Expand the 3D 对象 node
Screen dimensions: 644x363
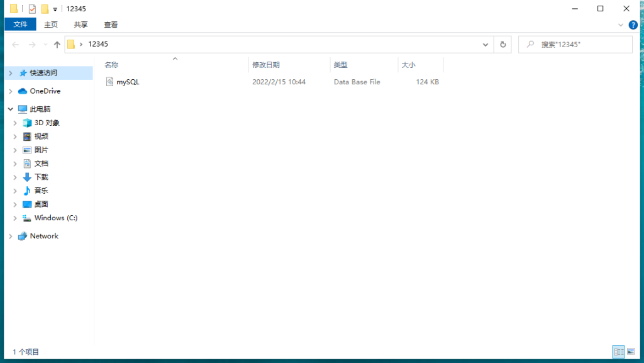(15, 123)
